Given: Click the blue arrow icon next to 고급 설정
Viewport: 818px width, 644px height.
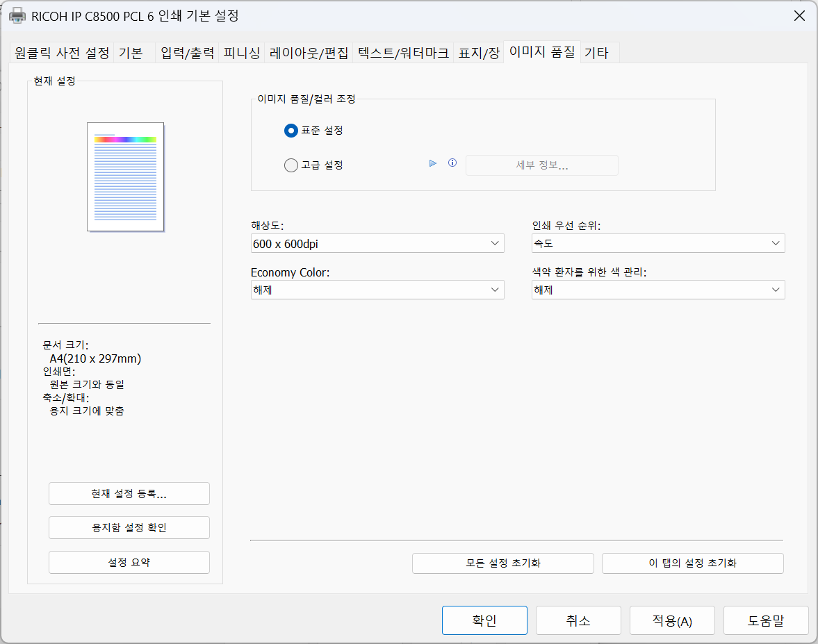Looking at the screenshot, I should pos(433,163).
